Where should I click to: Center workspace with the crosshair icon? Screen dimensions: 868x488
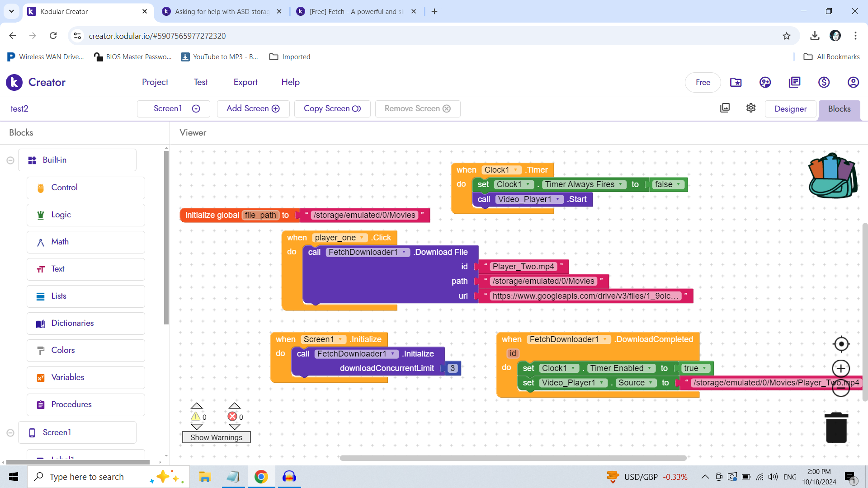[x=841, y=344]
